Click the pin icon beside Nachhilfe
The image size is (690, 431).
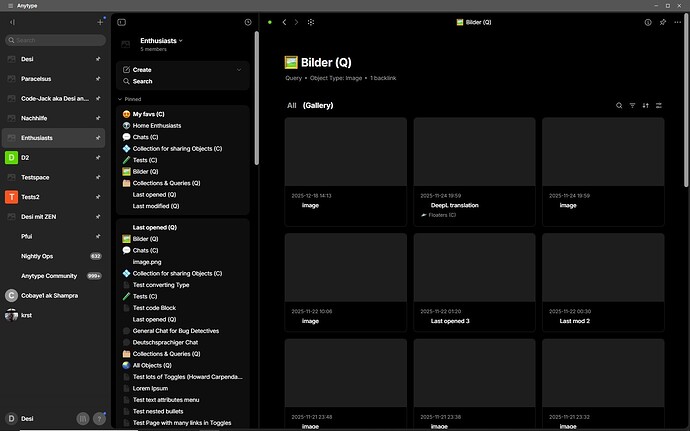point(98,118)
